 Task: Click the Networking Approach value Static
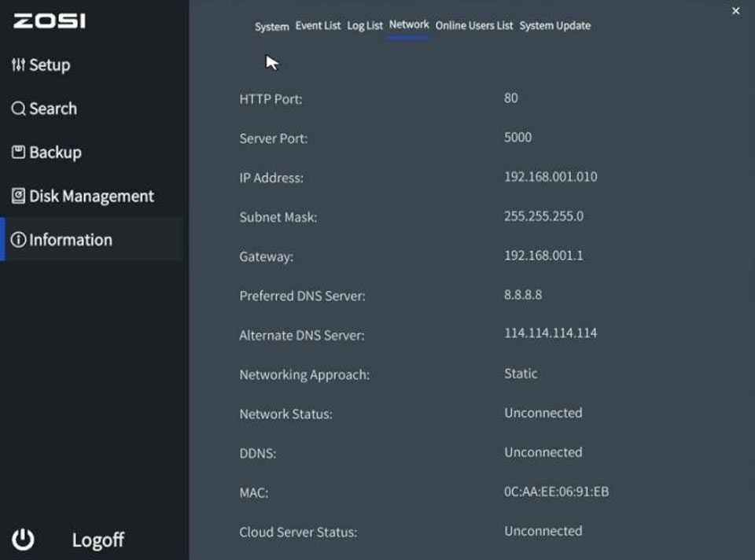click(521, 374)
